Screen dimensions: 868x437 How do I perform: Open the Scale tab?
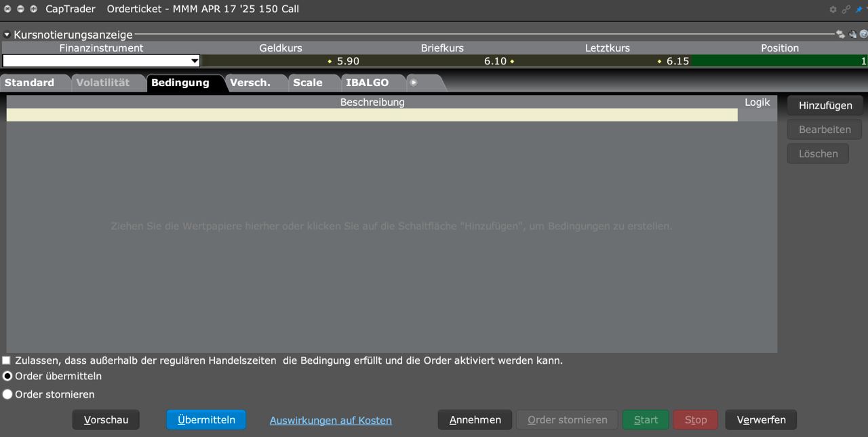tap(308, 83)
